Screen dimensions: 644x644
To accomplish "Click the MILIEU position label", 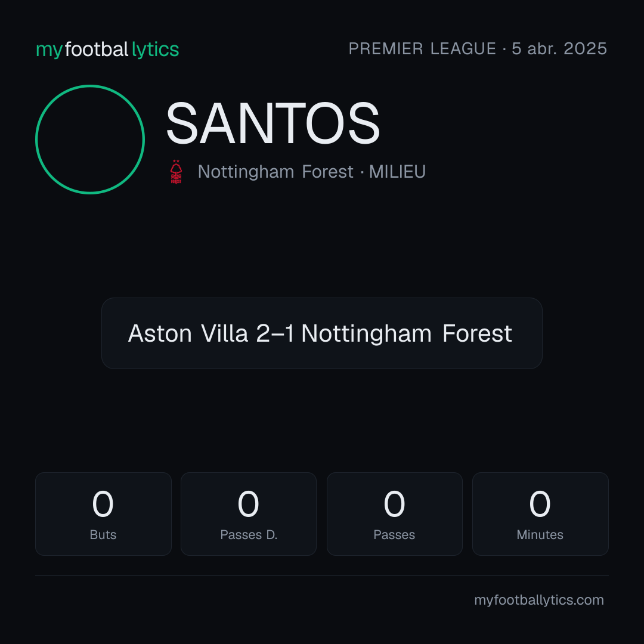I will pos(397,172).
